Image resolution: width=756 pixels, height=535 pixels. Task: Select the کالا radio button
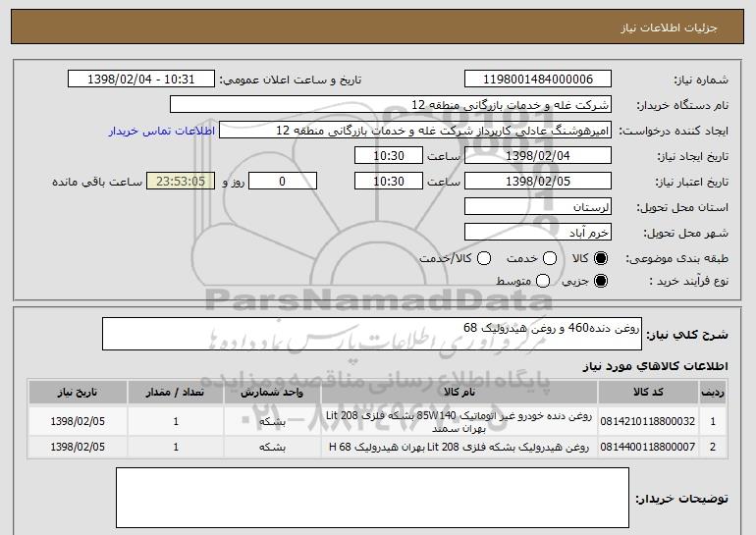(x=601, y=258)
